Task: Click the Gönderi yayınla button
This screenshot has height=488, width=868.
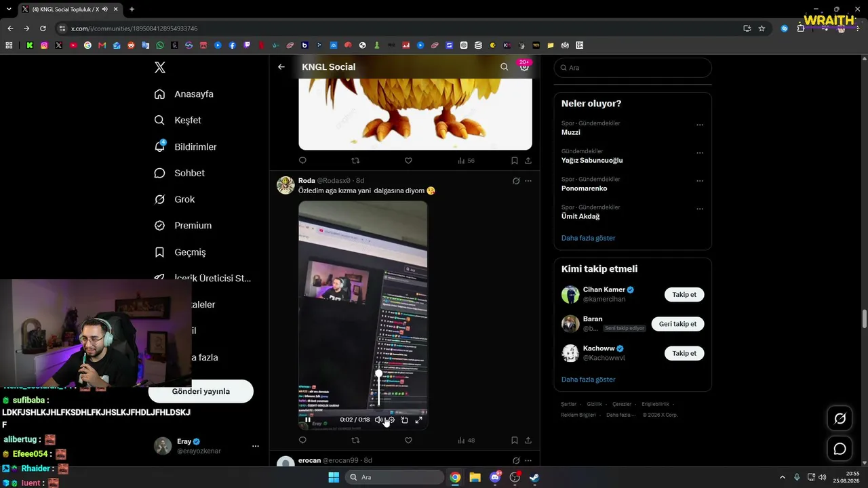Action: 201,391
